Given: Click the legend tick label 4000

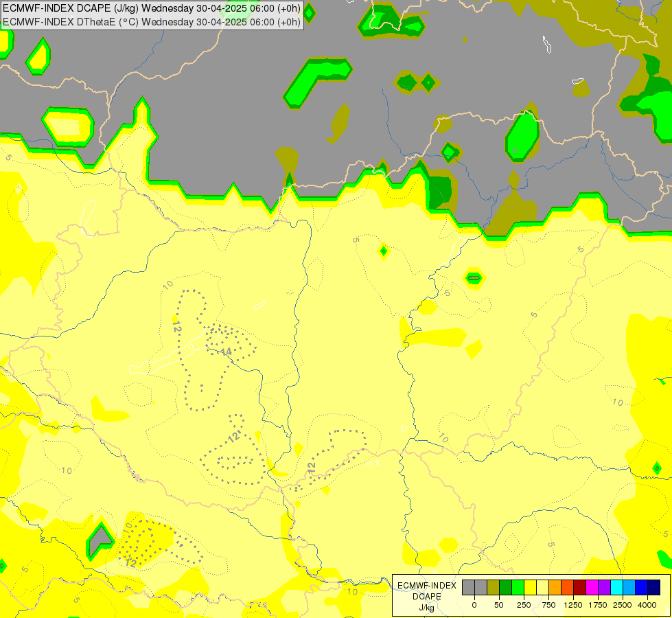Looking at the screenshot, I should (x=647, y=605).
